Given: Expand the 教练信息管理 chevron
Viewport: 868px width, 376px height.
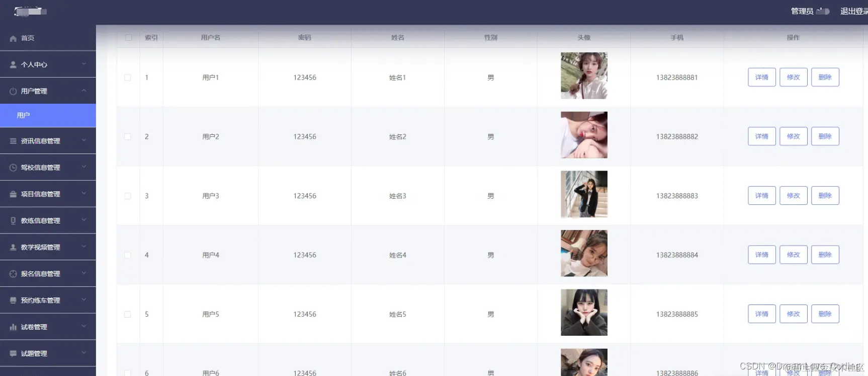Looking at the screenshot, I should pos(84,220).
